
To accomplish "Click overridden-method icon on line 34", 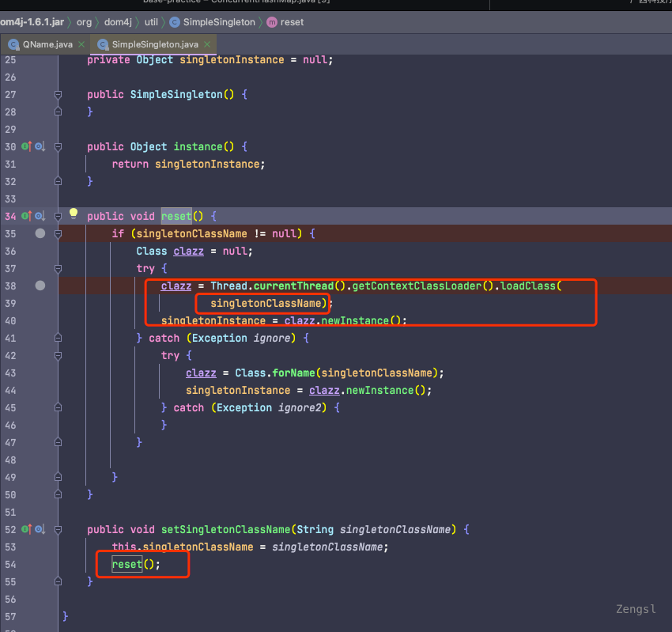I will (x=40, y=216).
